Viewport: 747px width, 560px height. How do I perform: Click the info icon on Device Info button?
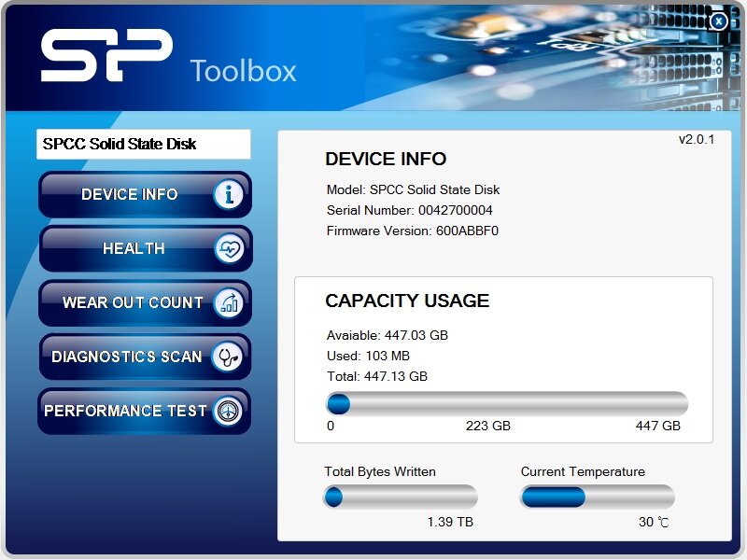tap(230, 194)
